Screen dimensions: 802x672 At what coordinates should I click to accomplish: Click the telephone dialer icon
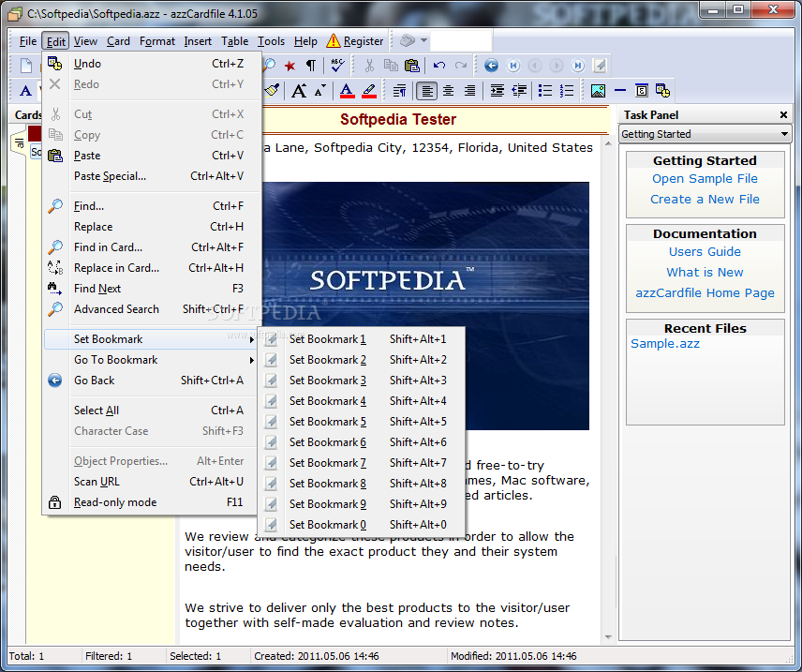[x=408, y=40]
